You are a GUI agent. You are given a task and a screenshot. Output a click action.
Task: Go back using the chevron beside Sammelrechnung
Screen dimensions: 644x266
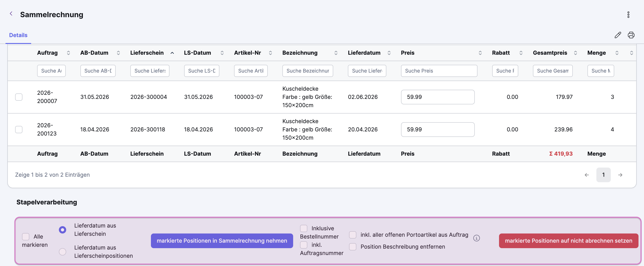[11, 14]
